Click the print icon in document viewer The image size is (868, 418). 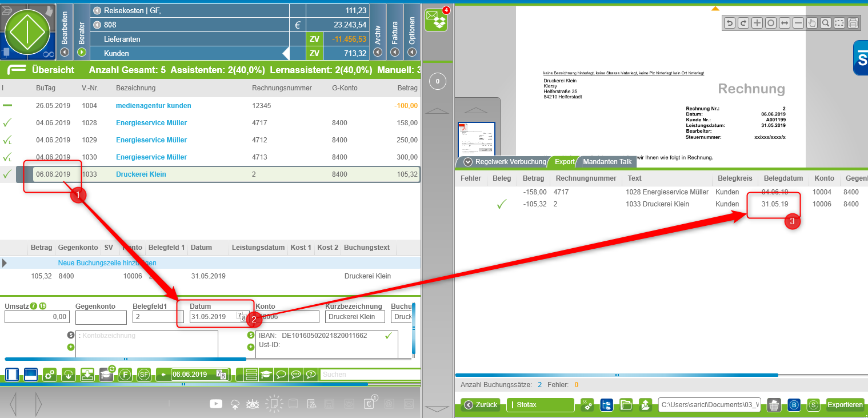click(x=853, y=23)
